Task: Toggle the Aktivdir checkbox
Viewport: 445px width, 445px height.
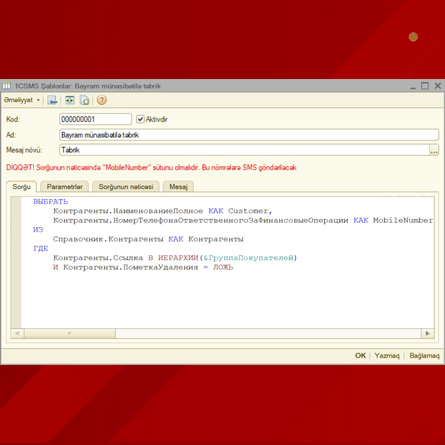Action: pos(140,119)
